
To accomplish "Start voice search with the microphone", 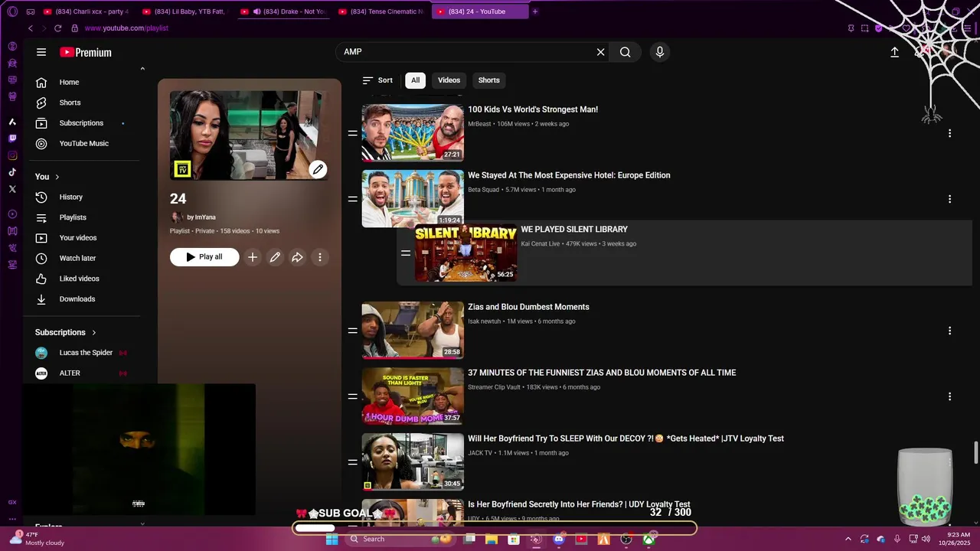I will [660, 52].
